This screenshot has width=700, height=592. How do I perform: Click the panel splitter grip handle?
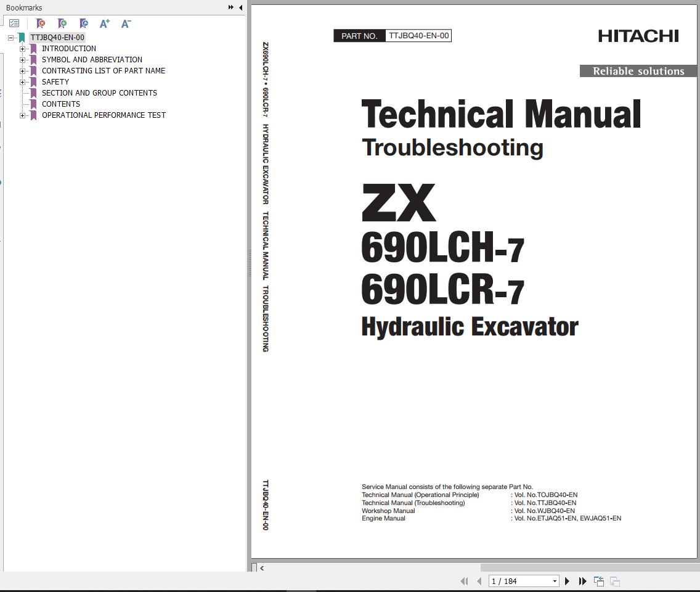(249, 263)
